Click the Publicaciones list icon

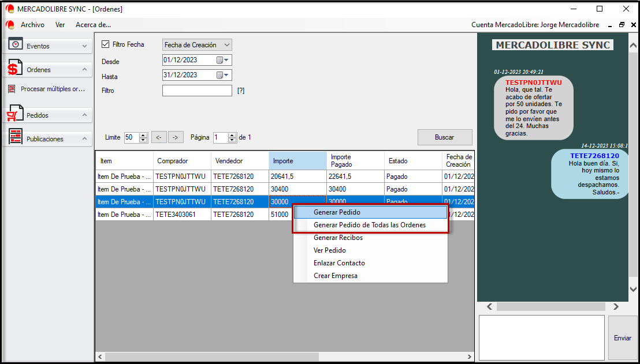click(16, 137)
